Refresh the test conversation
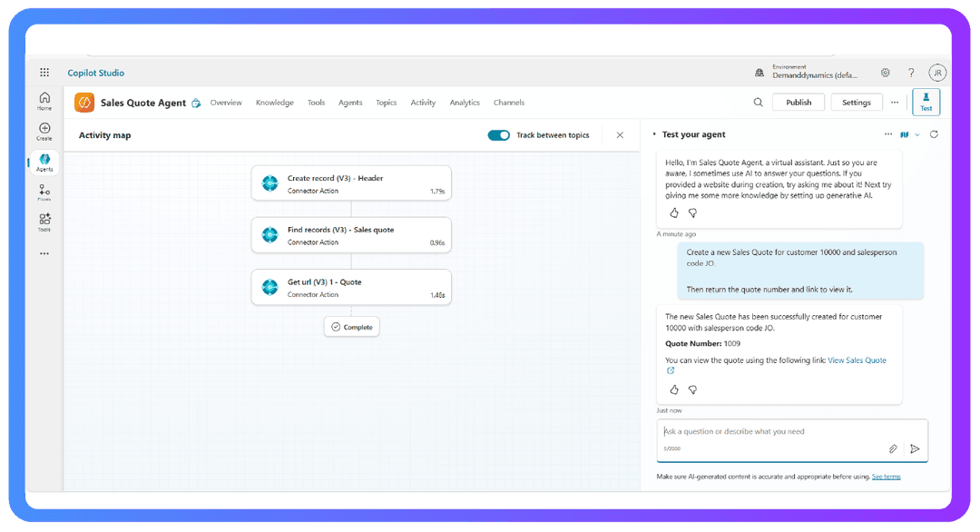This screenshot has height=532, width=980. tap(934, 134)
